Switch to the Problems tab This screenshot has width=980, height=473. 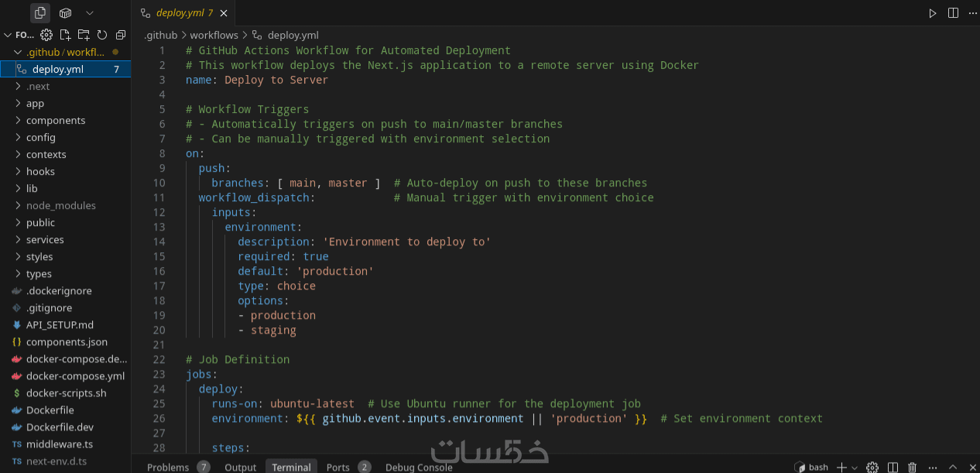[x=168, y=467]
